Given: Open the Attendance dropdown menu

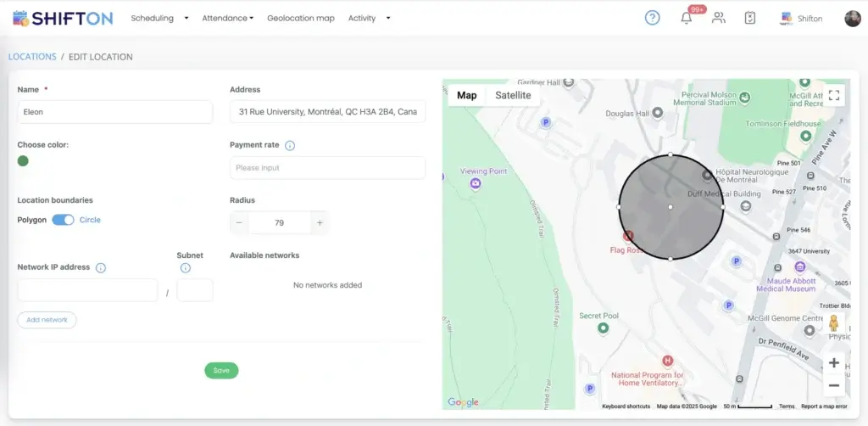Looking at the screenshot, I should click(x=227, y=18).
